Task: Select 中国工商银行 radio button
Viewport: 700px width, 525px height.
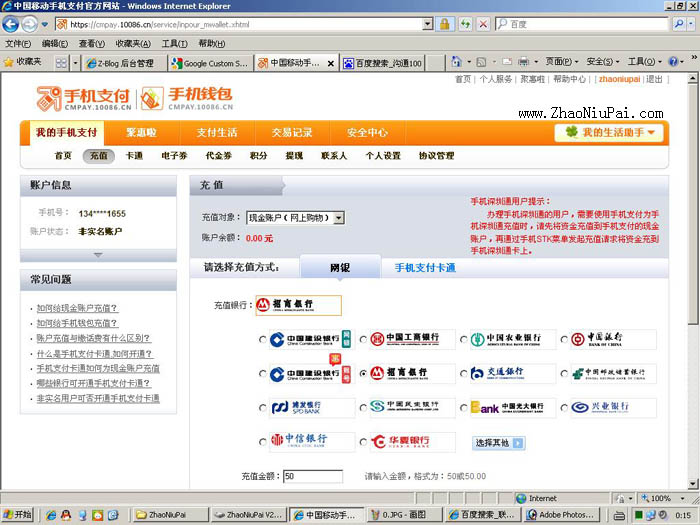Action: 363,339
